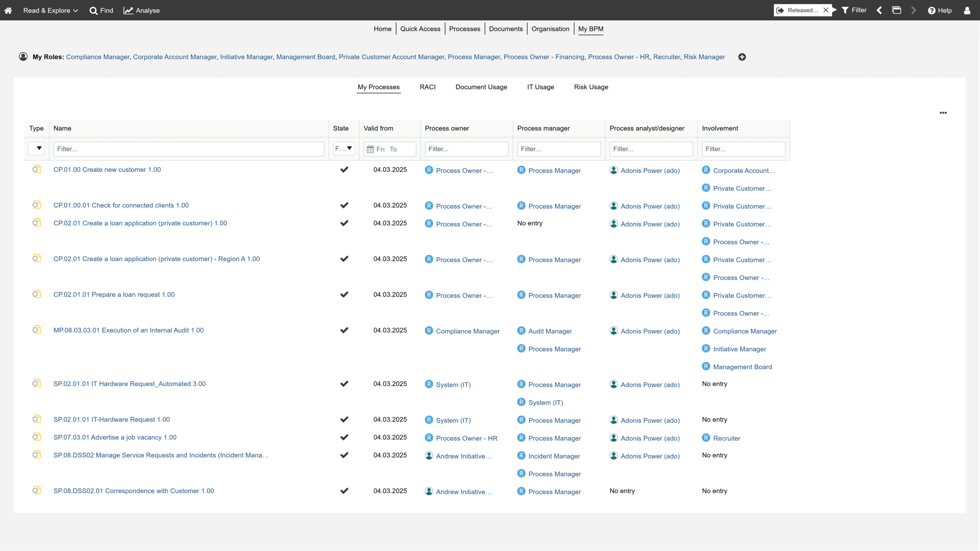Click process type icon for CP.01.00 row
Image resolution: width=980 pixels, height=551 pixels.
(36, 169)
